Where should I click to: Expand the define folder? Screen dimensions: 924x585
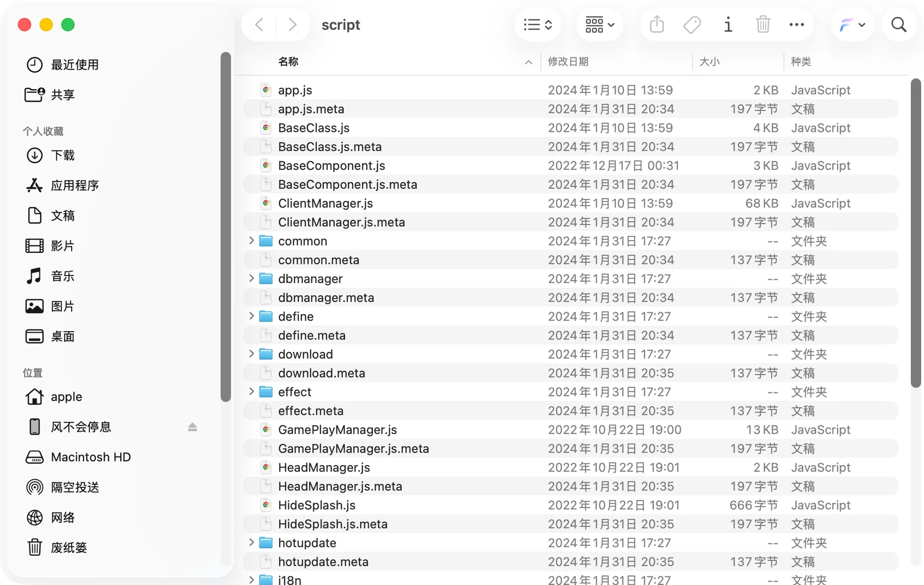click(251, 316)
